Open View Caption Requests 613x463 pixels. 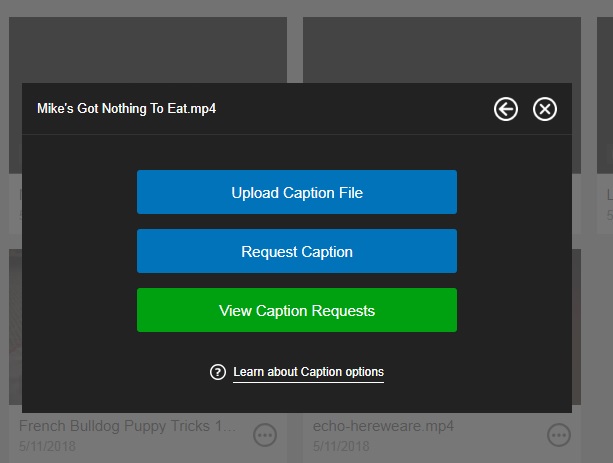(x=297, y=310)
